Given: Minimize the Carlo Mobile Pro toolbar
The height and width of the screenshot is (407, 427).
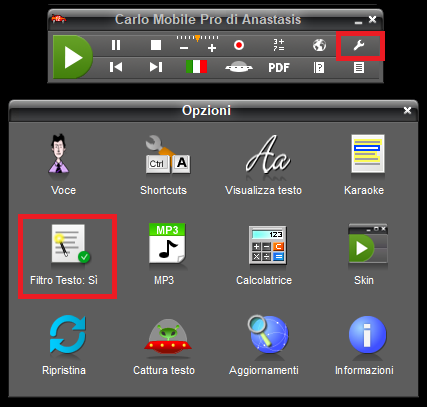Looking at the screenshot, I should pyautogui.click(x=358, y=23).
